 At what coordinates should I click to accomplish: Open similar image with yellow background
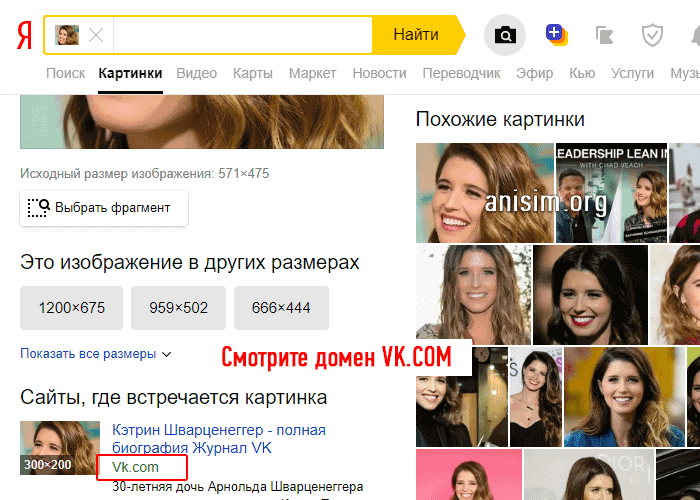pyautogui.click(x=624, y=397)
